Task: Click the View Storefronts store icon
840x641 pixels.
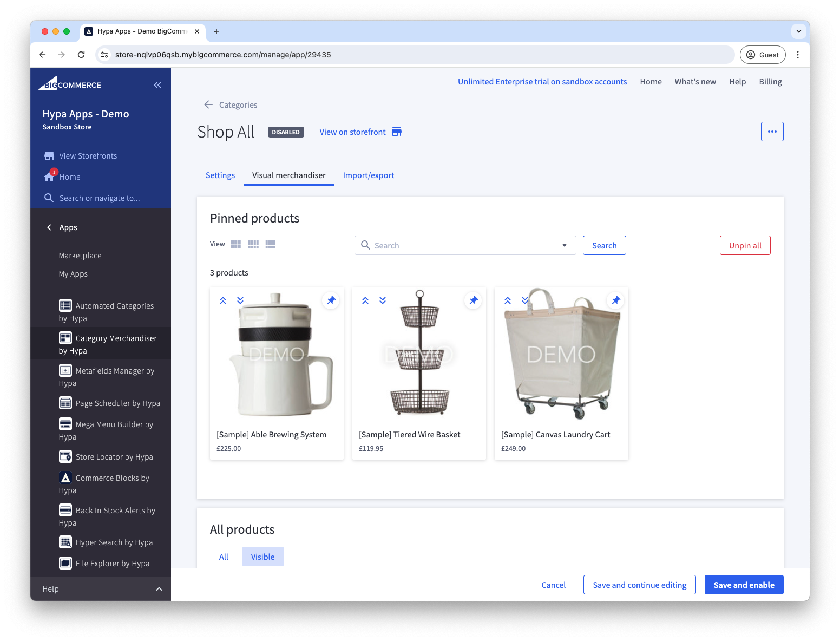Action: tap(49, 156)
